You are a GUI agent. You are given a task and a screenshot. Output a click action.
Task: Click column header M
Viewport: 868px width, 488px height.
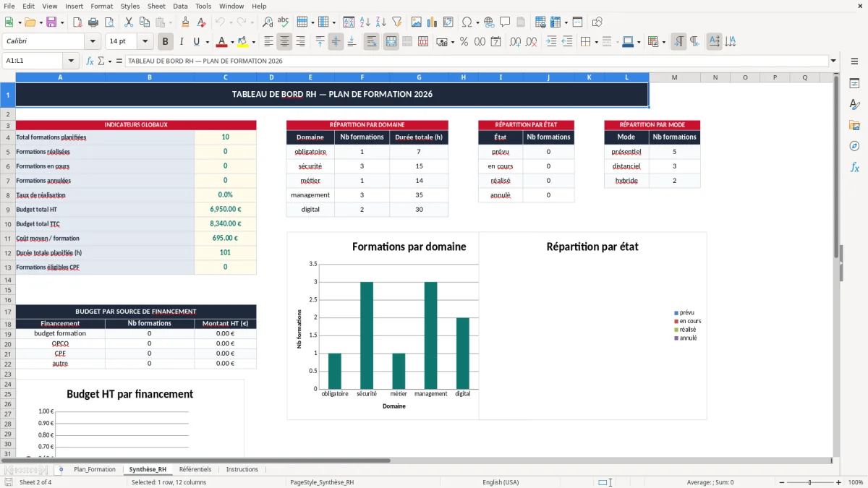coord(674,77)
